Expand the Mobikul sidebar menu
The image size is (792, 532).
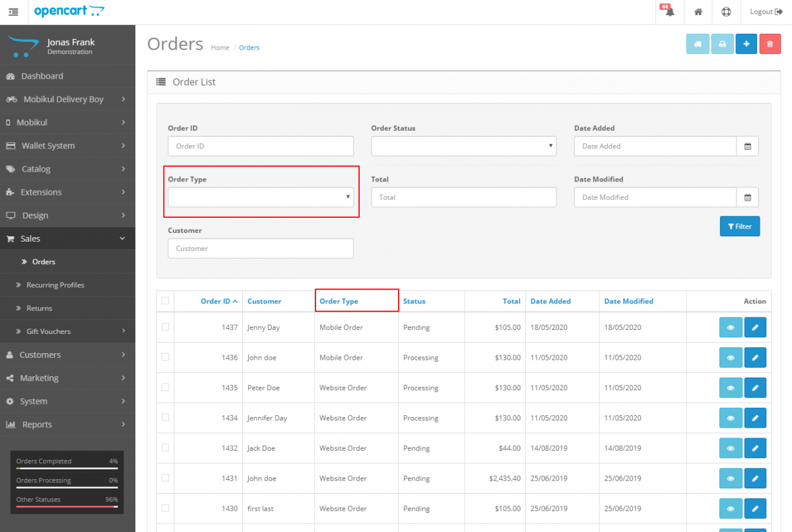pos(67,122)
